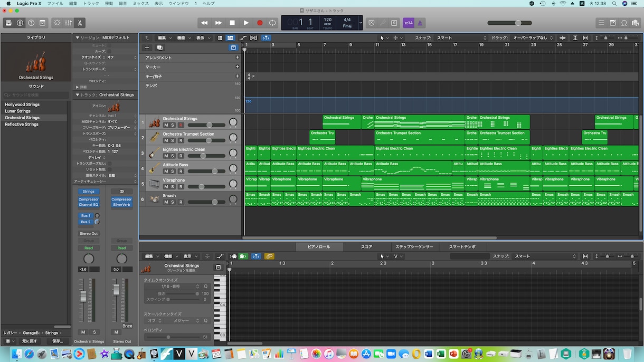This screenshot has height=362, width=644.
Task: Open the ドラッグ overlap mode dropdown
Action: coord(534,38)
